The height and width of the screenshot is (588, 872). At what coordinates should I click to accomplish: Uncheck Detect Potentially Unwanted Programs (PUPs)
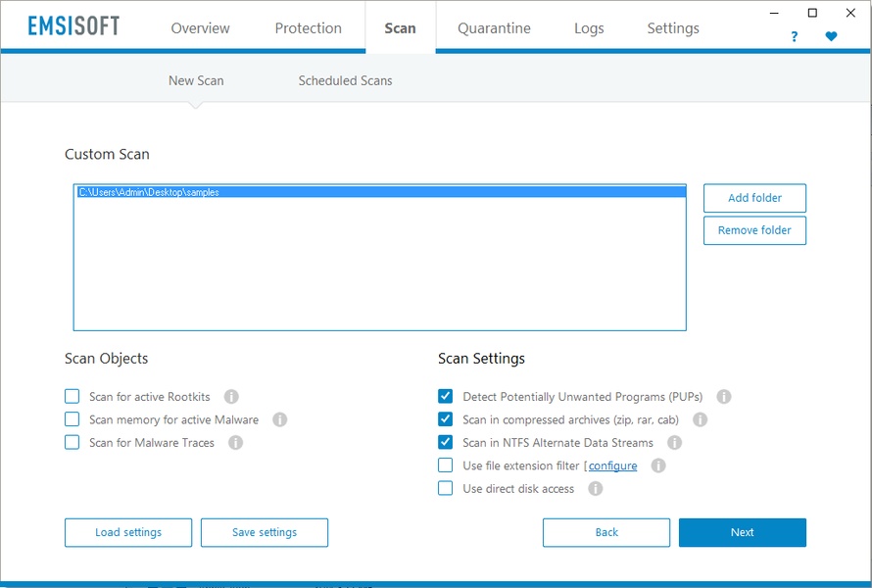(x=446, y=396)
